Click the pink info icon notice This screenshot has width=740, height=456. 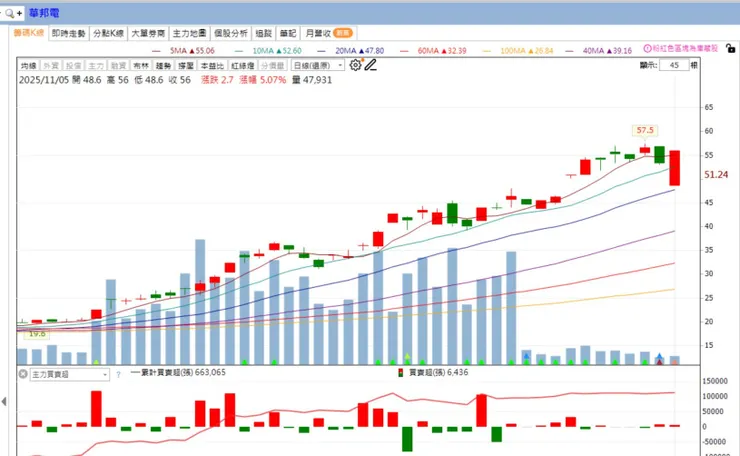(648, 48)
